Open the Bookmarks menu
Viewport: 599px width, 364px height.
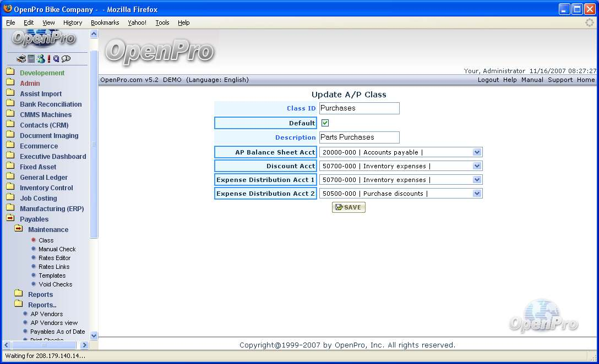[x=105, y=23]
